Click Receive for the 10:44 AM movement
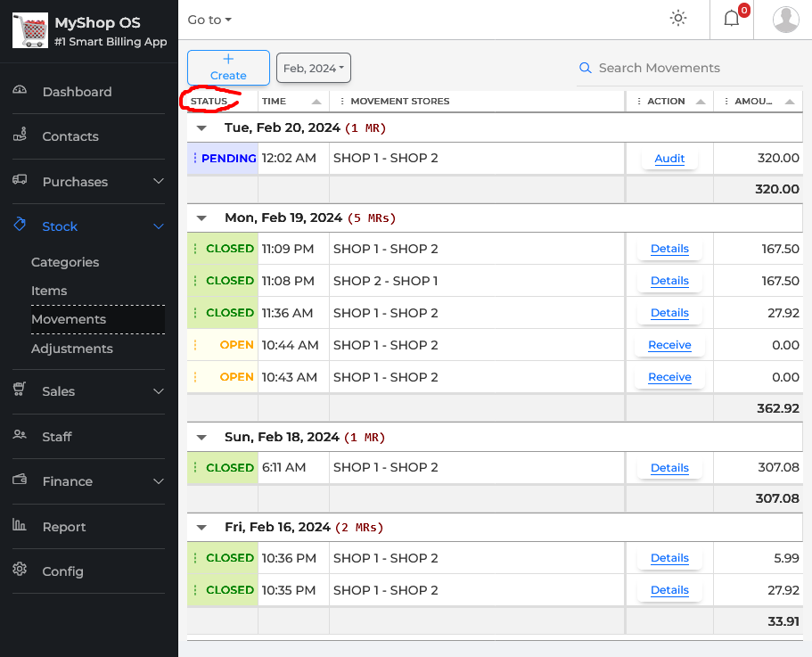The width and height of the screenshot is (812, 657). click(x=669, y=345)
